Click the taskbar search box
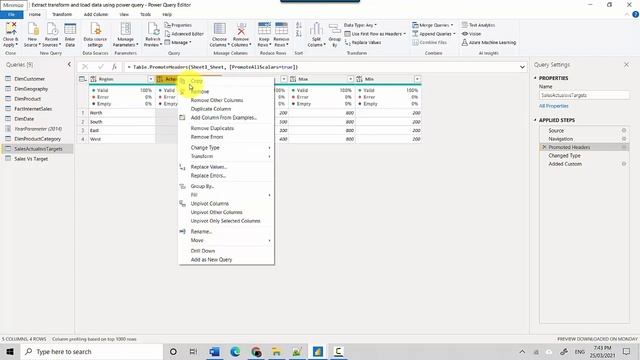This screenshot has height=360, width=640. click(92, 351)
